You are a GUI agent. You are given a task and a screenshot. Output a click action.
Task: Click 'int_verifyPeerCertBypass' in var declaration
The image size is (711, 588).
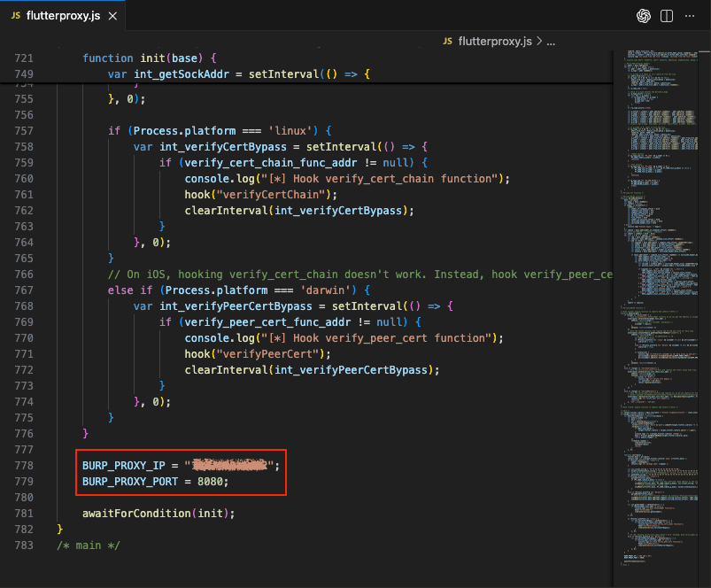coord(236,306)
